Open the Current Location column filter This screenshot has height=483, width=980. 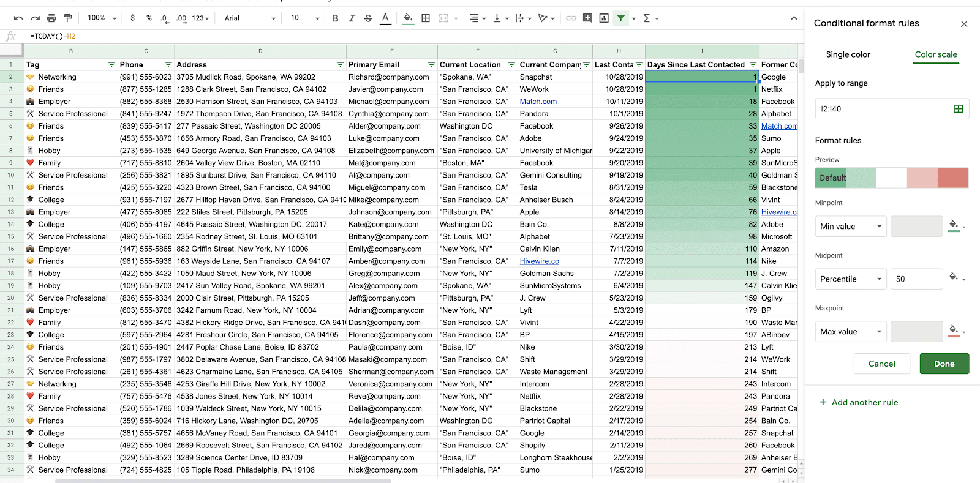(511, 65)
